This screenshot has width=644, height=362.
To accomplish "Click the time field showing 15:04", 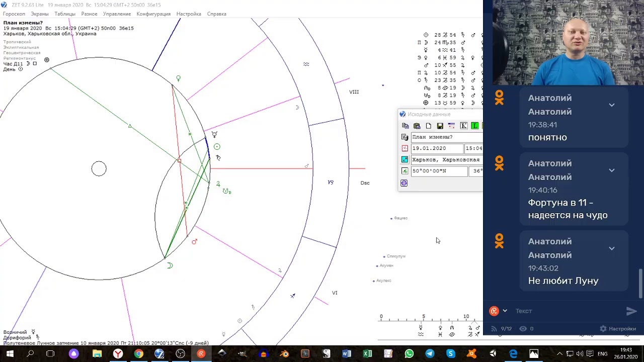I will pyautogui.click(x=474, y=148).
